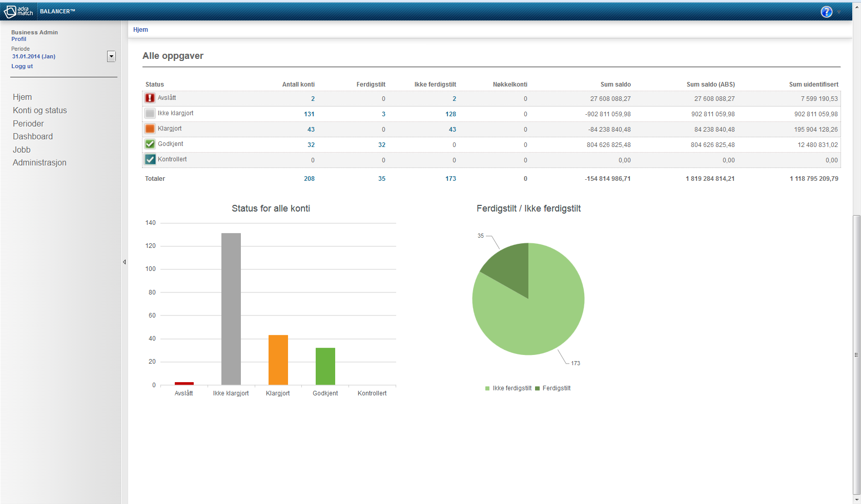Screen dimensions: 861x504
Task: Toggle Ferdigstilt legend swatch
Action: 537,388
